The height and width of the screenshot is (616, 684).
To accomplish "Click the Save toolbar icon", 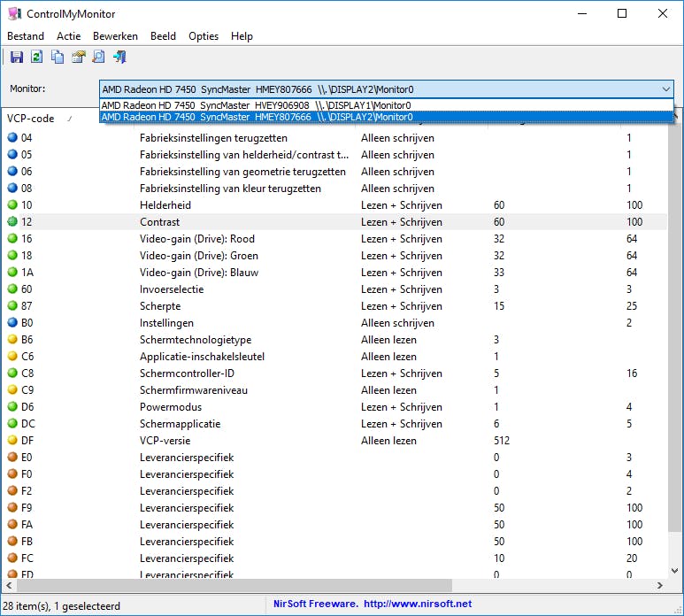I will point(17,58).
